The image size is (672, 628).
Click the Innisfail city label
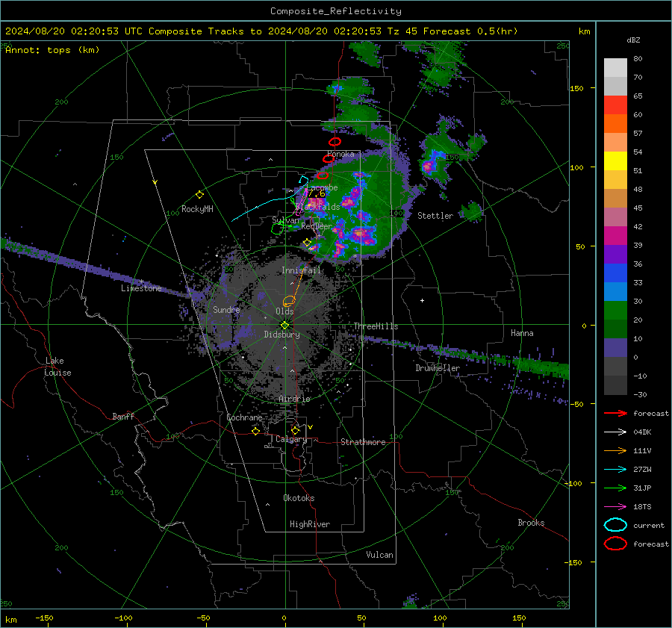pos(301,270)
